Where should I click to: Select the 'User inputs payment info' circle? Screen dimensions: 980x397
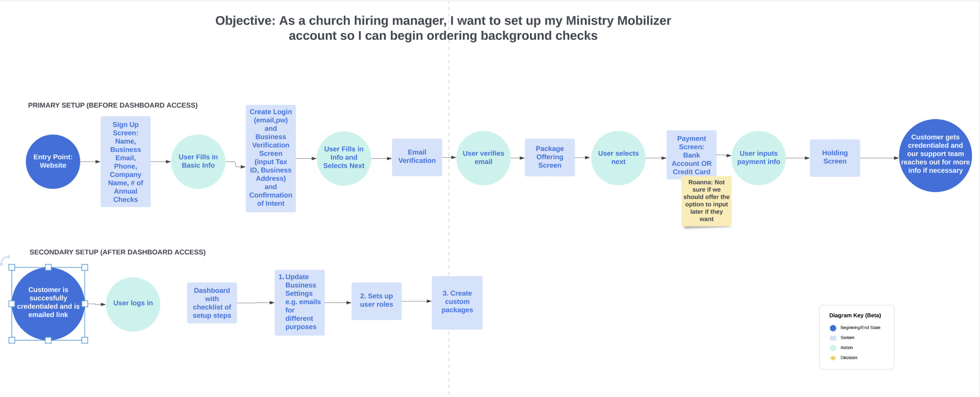tap(758, 158)
